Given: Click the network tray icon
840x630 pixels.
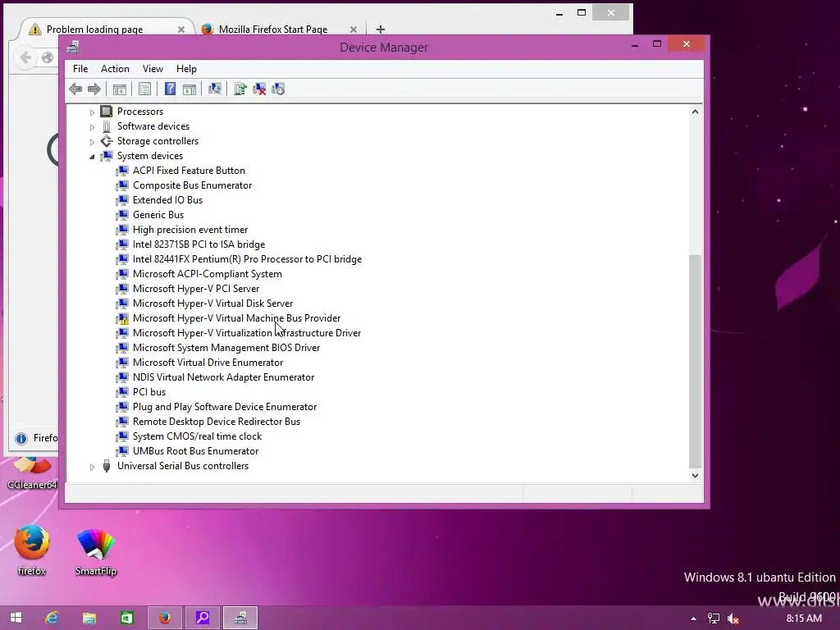Looking at the screenshot, I should (x=714, y=619).
